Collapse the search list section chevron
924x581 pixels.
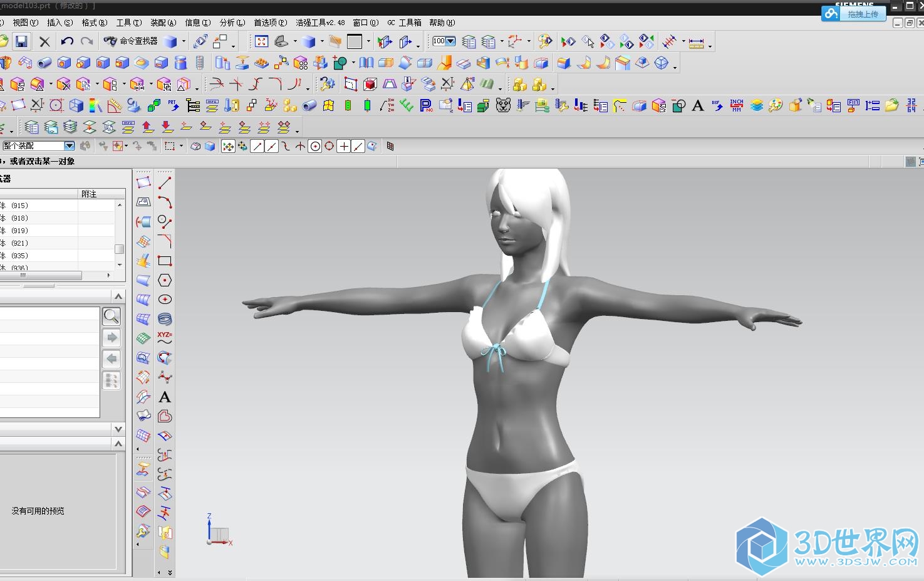point(118,296)
